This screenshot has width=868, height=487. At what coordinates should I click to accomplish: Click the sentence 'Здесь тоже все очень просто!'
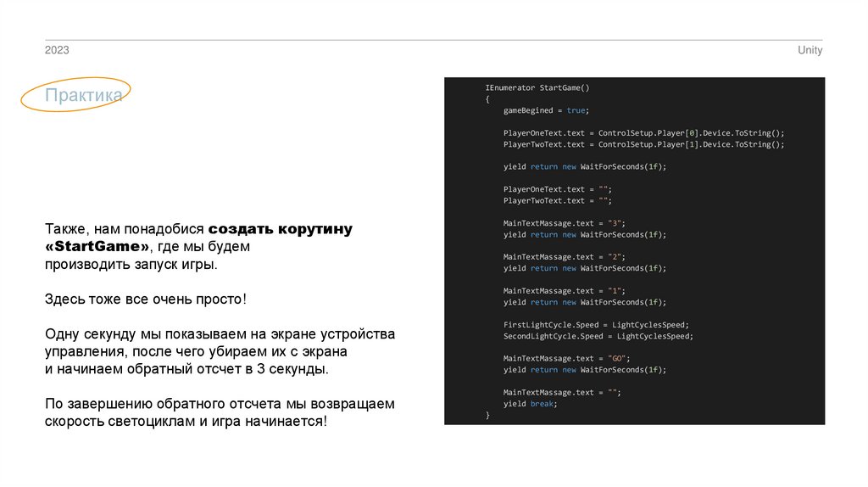(146, 299)
